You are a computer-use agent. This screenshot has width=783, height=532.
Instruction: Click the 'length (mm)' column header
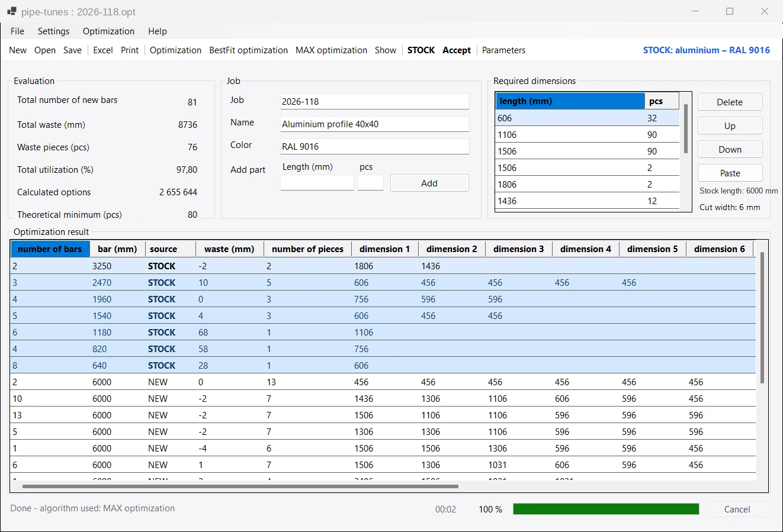point(570,101)
